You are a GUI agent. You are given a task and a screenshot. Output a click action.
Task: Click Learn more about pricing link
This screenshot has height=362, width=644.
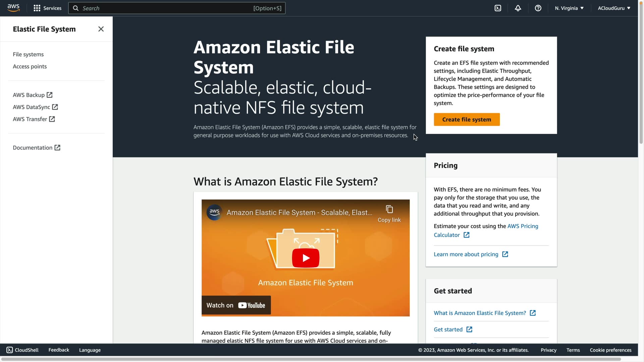tap(466, 254)
